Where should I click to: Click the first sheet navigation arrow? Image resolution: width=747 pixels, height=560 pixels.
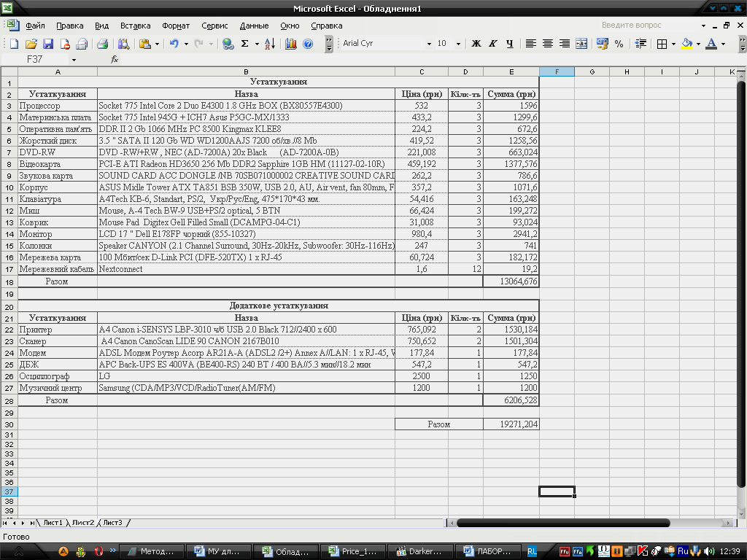(5, 523)
